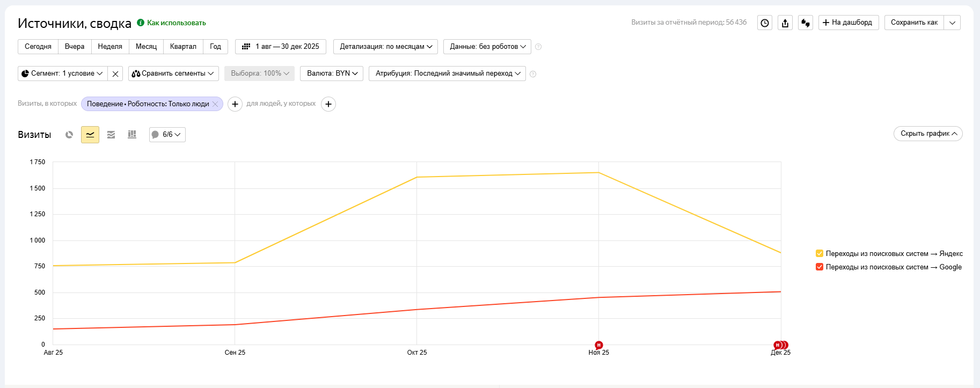980x388 pixels.
Task: Select the 'Неделя' period tab
Action: (x=110, y=47)
